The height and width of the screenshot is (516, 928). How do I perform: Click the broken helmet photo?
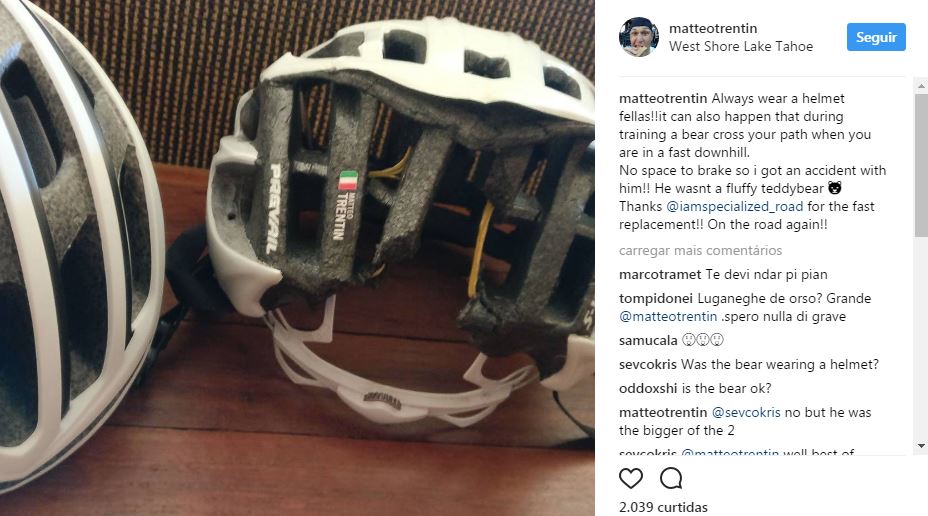(297, 258)
